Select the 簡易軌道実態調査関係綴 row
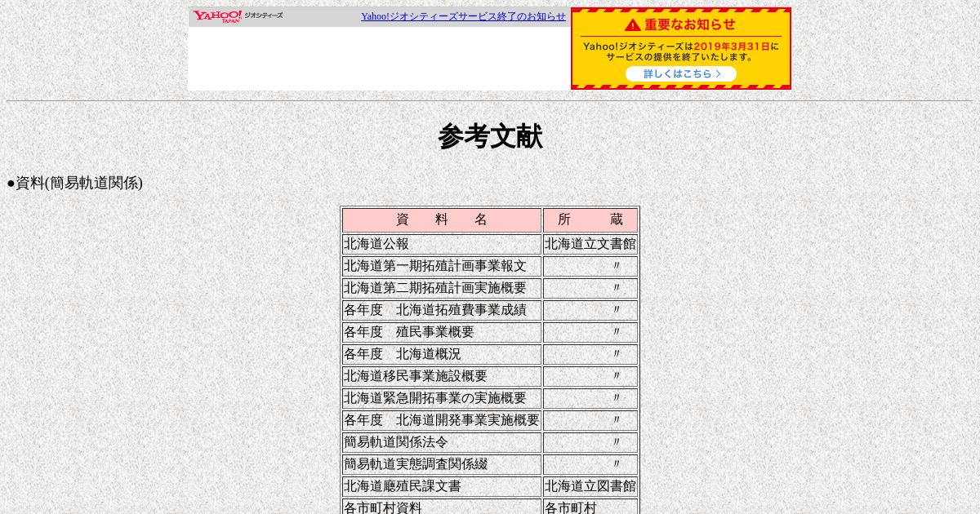980x514 pixels. (490, 464)
